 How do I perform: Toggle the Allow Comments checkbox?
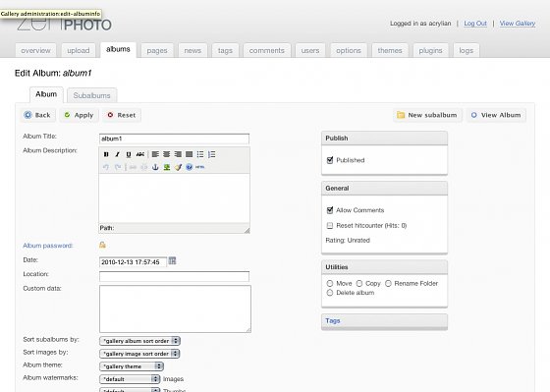pos(330,210)
